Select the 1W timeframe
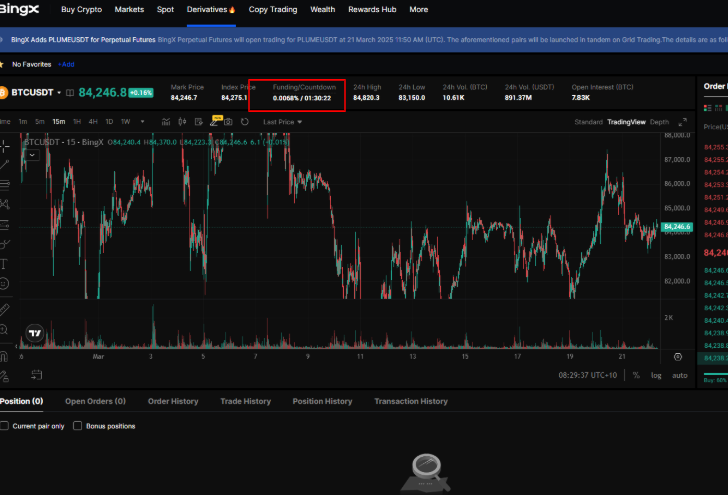The image size is (728, 495). click(125, 122)
